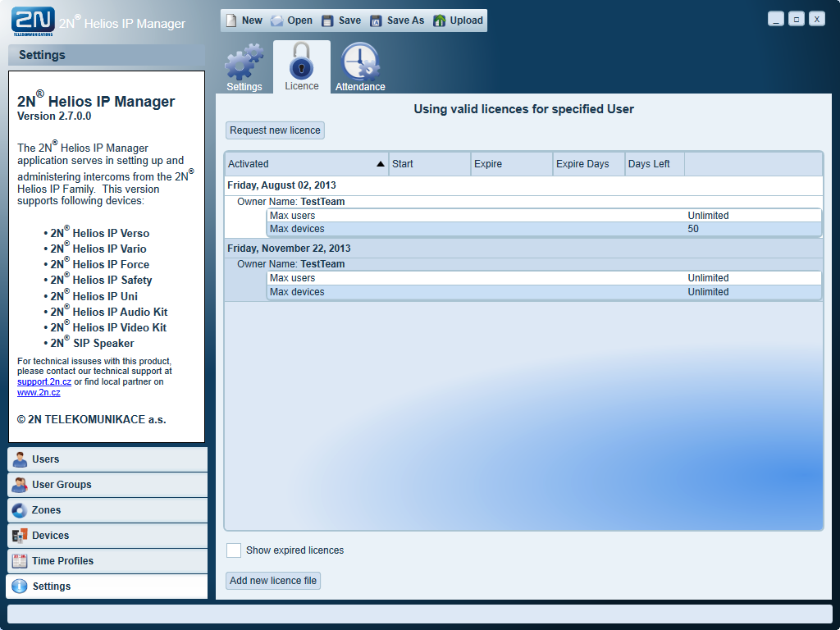The width and height of the screenshot is (840, 630).
Task: Select the New toolbar label
Action: point(252,21)
